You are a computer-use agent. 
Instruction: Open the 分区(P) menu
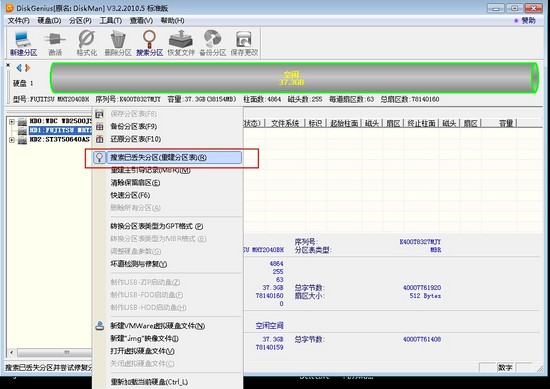click(x=80, y=21)
